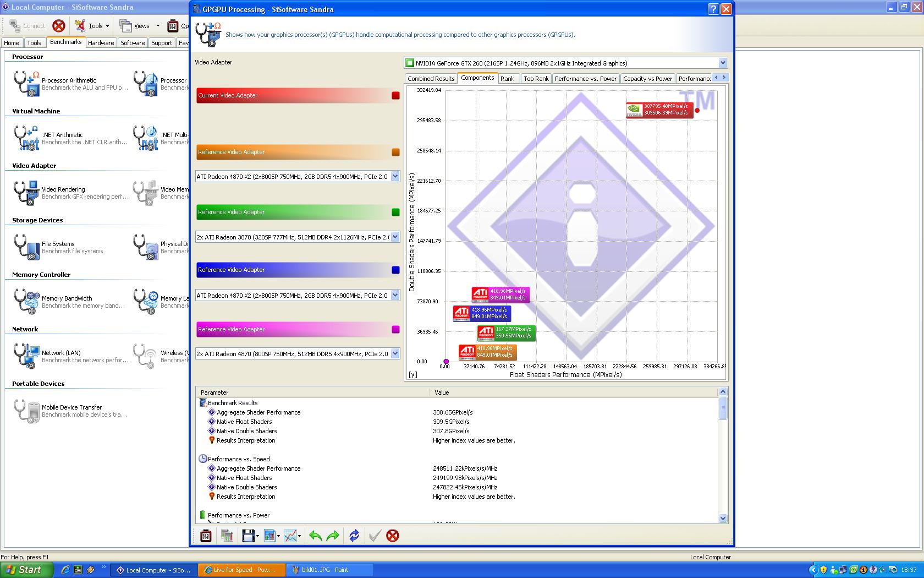Click the Views windows icon
Viewport: 924px width, 578px height.
coord(126,26)
